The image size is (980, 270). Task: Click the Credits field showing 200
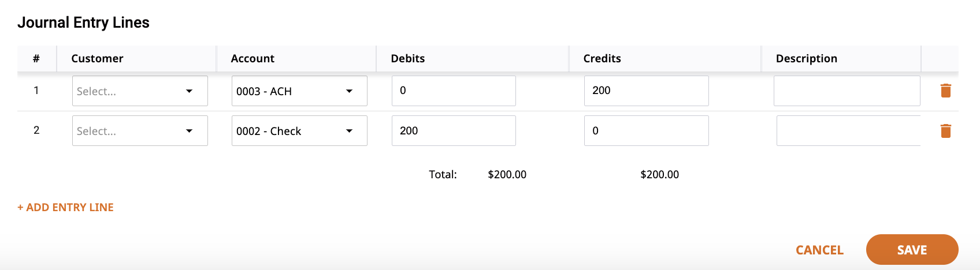[x=646, y=91]
